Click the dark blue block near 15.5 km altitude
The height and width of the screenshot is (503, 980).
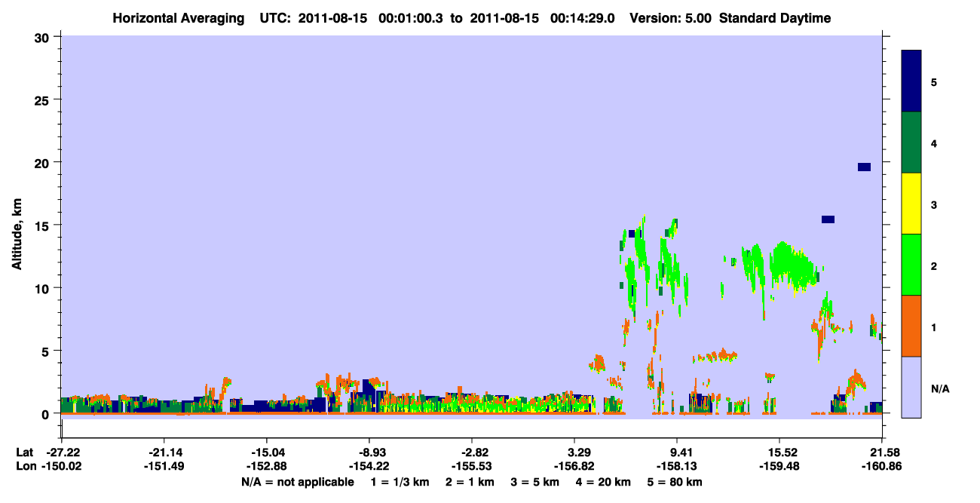[828, 219]
